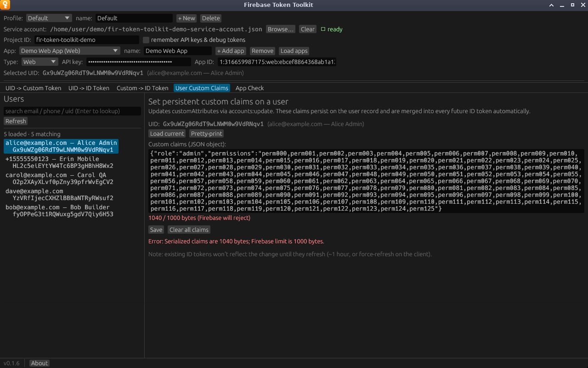Image resolution: width=588 pixels, height=368 pixels.
Task: Click the 1040 / 1000 bytes warning text
Action: (x=199, y=218)
